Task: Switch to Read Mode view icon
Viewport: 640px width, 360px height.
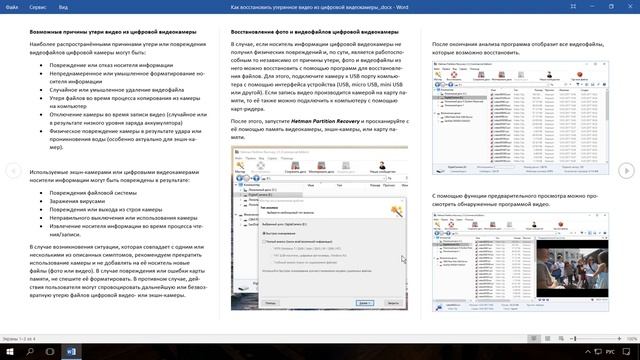Action: click(533, 338)
